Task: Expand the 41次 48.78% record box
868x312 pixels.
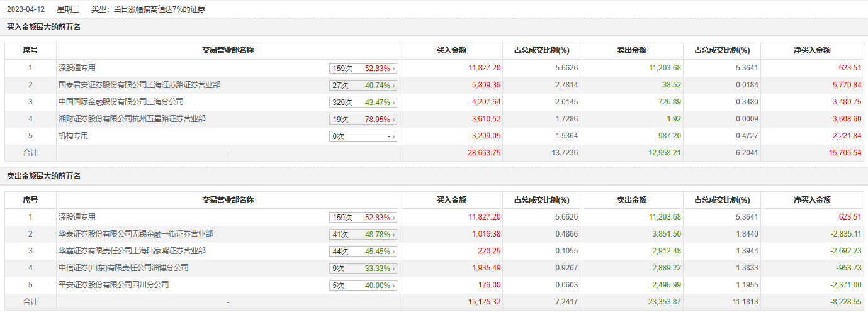Action: click(x=395, y=235)
